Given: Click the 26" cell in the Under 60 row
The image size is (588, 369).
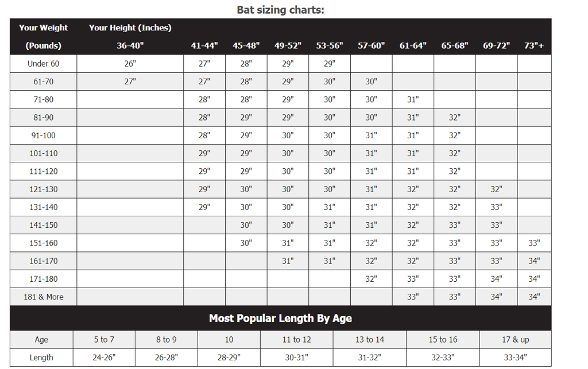Looking at the screenshot, I should pos(130,64).
